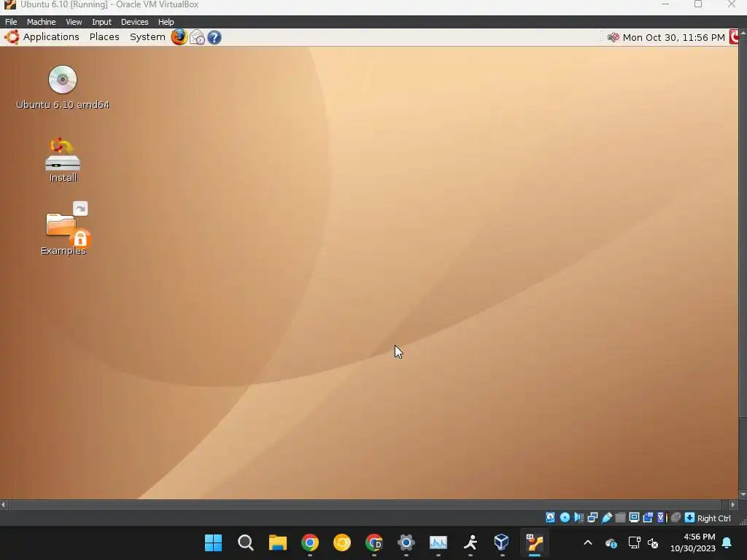Select the Install desktop icon
Image resolution: width=747 pixels, height=560 pixels.
pos(63,160)
